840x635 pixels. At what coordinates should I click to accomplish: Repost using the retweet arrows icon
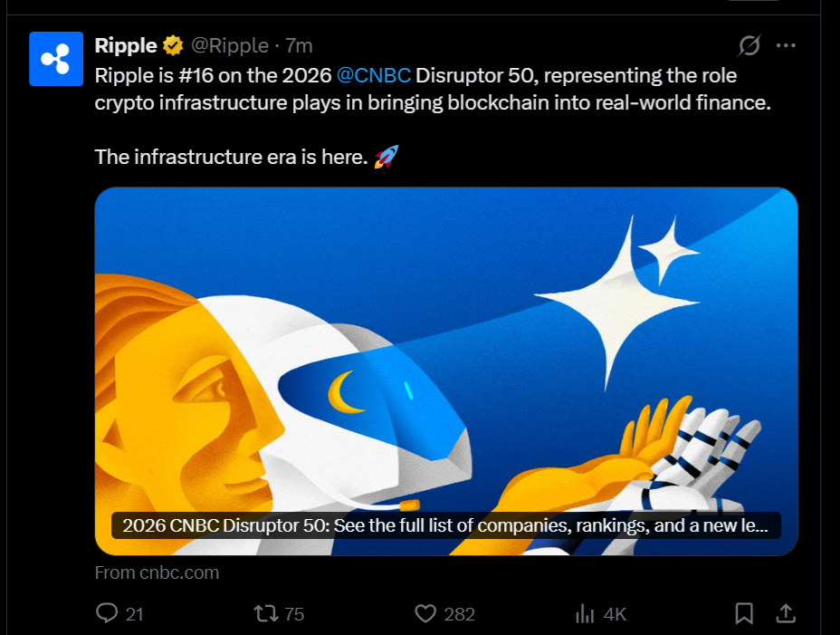click(266, 613)
